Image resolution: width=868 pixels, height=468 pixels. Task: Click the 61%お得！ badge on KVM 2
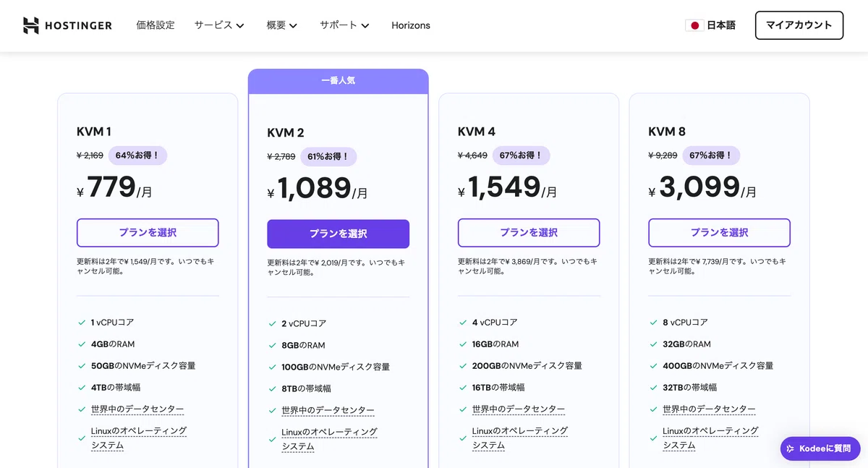(328, 157)
